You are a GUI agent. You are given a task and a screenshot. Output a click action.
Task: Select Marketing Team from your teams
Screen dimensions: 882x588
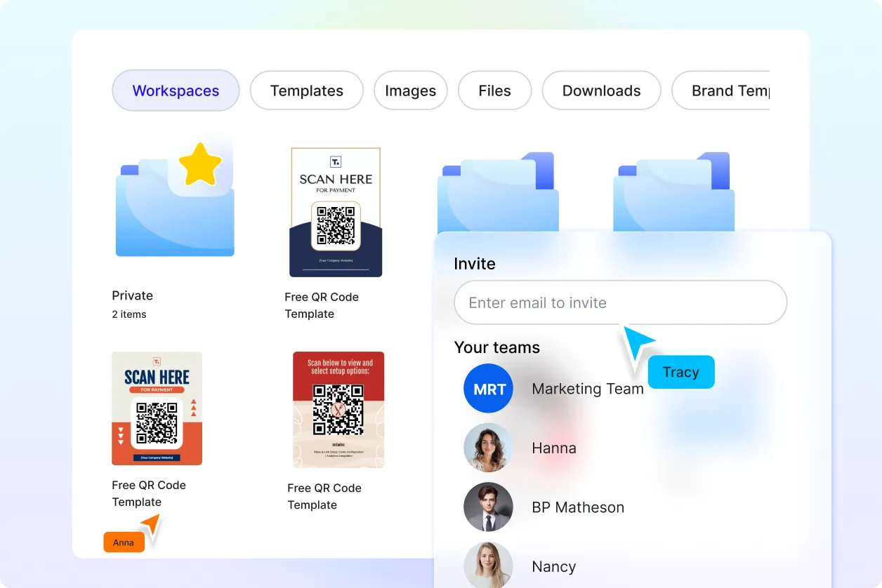coord(588,389)
